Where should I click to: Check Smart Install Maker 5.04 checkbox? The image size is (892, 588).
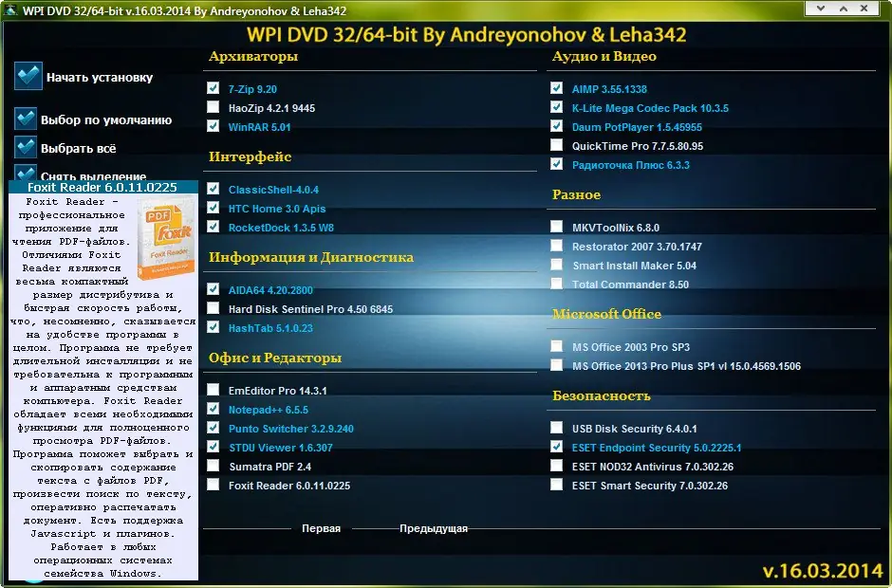pyautogui.click(x=556, y=265)
